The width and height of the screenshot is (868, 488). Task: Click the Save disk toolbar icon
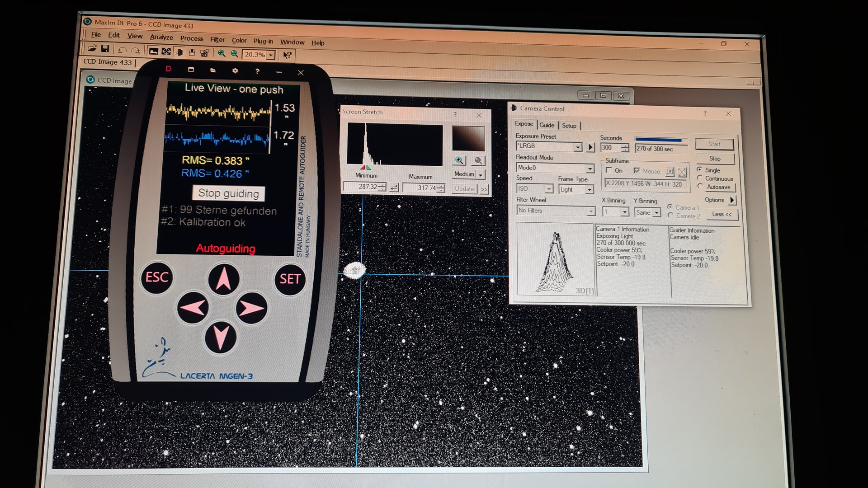105,49
